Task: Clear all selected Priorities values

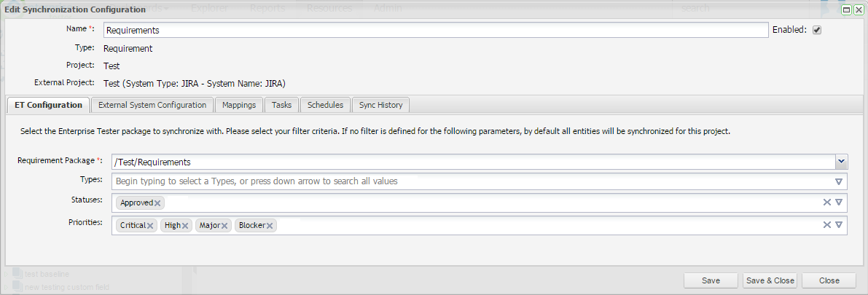Action: pos(827,225)
